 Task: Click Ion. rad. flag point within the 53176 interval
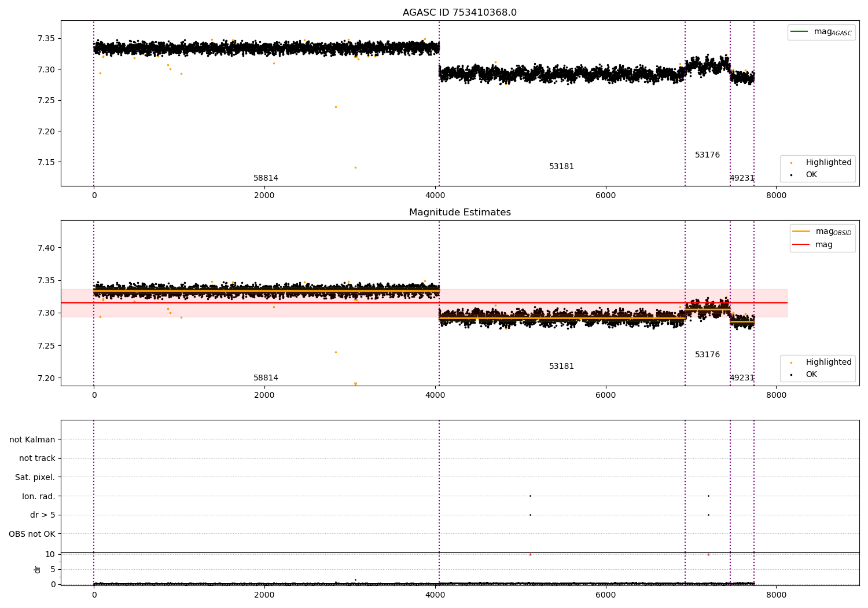pos(708,496)
